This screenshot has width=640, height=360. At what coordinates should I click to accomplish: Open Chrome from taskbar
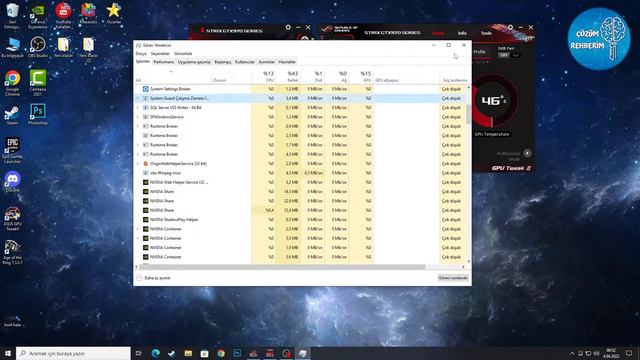[x=221, y=353]
